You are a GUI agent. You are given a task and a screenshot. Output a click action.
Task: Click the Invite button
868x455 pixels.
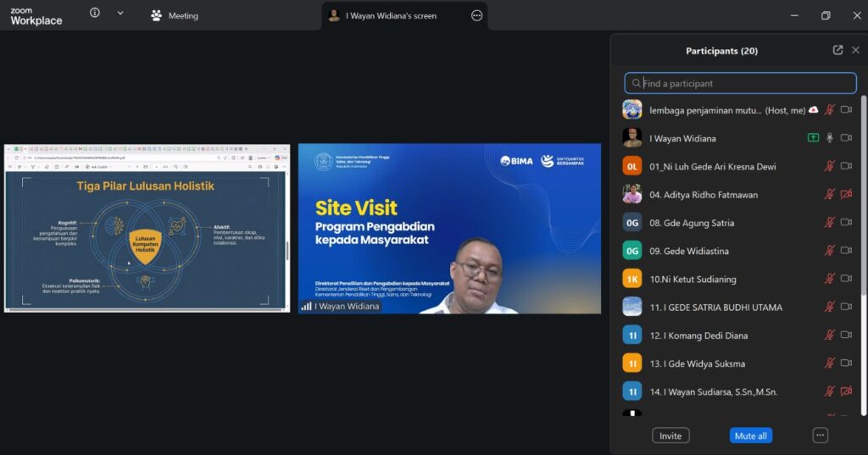670,436
